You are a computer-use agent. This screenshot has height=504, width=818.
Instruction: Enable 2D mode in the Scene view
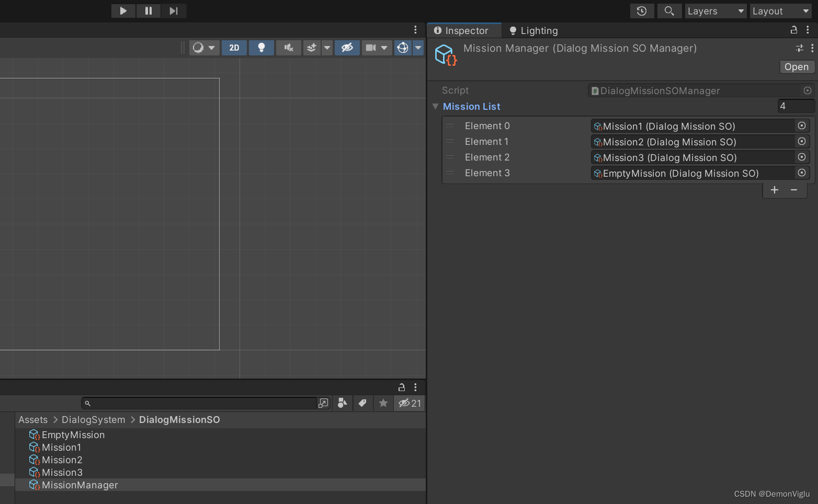(234, 48)
